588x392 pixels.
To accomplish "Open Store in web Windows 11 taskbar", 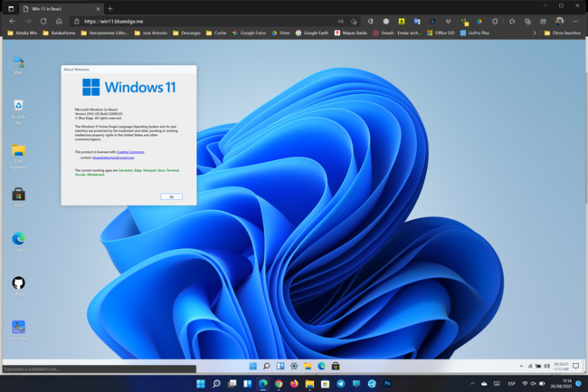I will [336, 366].
